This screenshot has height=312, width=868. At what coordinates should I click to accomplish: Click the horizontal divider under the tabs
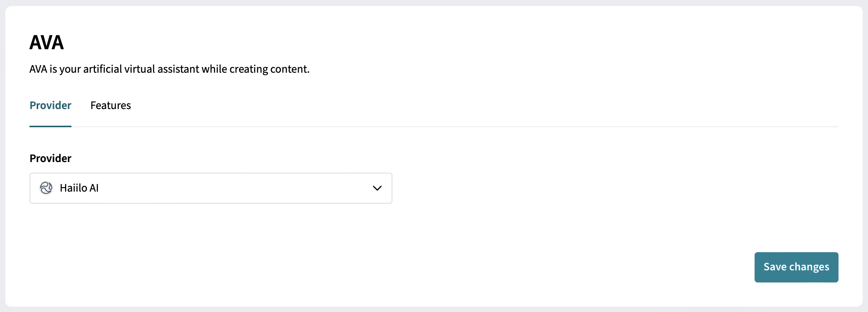[454, 126]
